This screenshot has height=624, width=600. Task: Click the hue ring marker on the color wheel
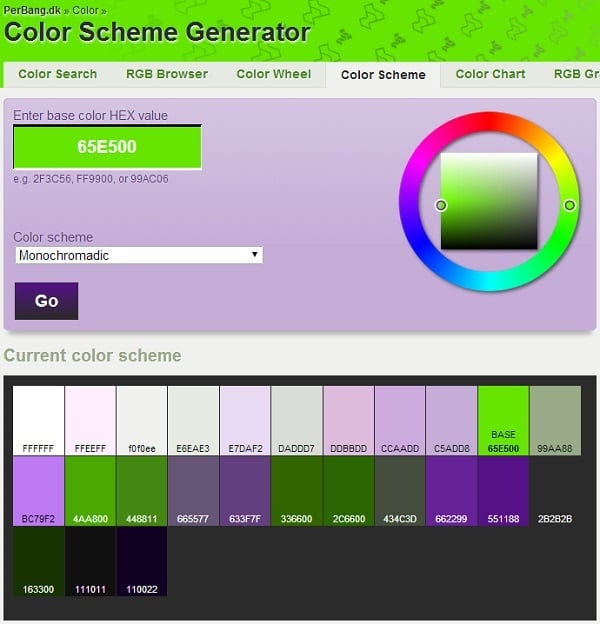[569, 205]
